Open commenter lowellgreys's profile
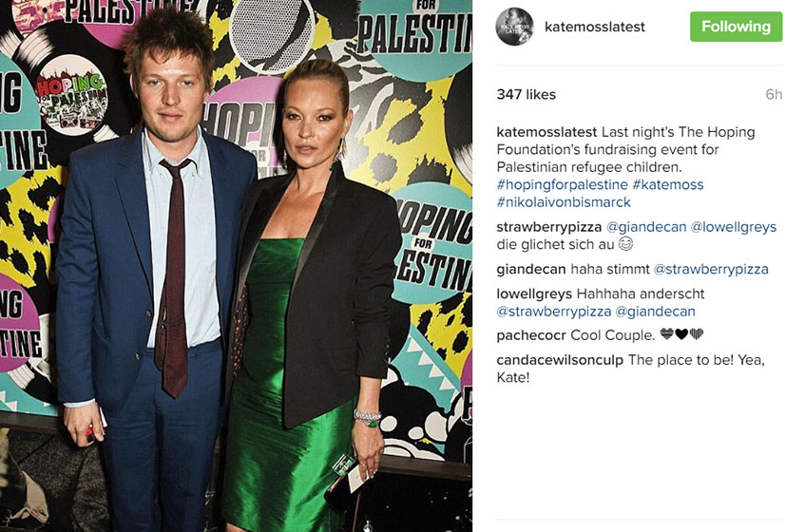The height and width of the screenshot is (532, 805). 534,294
